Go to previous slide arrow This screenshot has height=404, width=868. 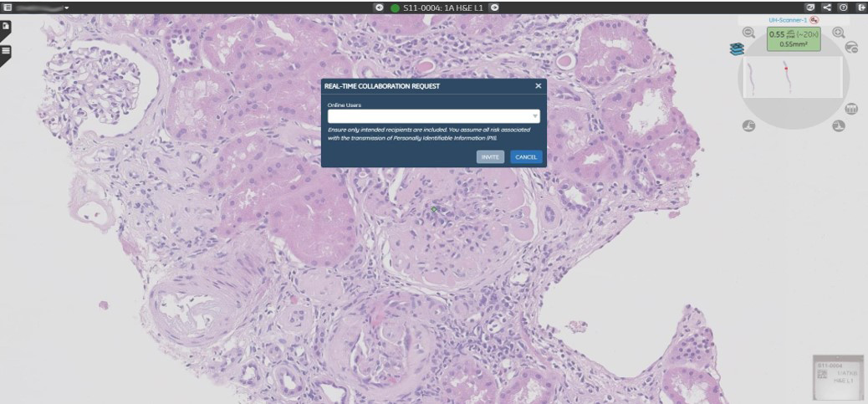(380, 8)
